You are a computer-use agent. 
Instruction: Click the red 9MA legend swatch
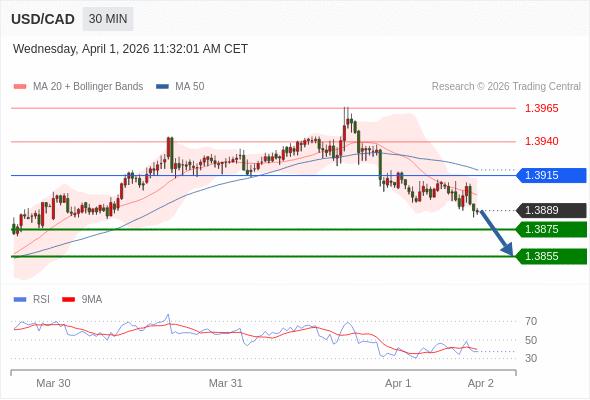point(68,300)
